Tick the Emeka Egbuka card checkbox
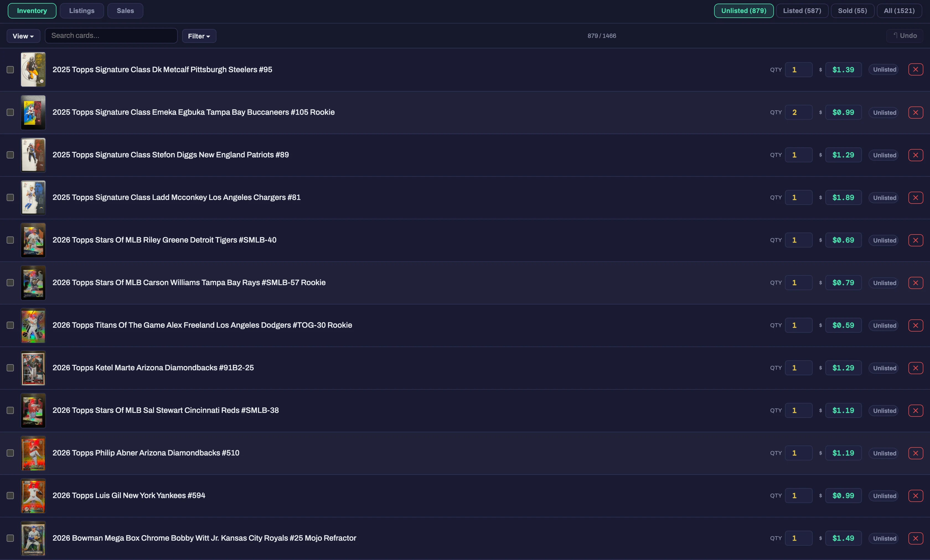930x560 pixels. pyautogui.click(x=10, y=112)
